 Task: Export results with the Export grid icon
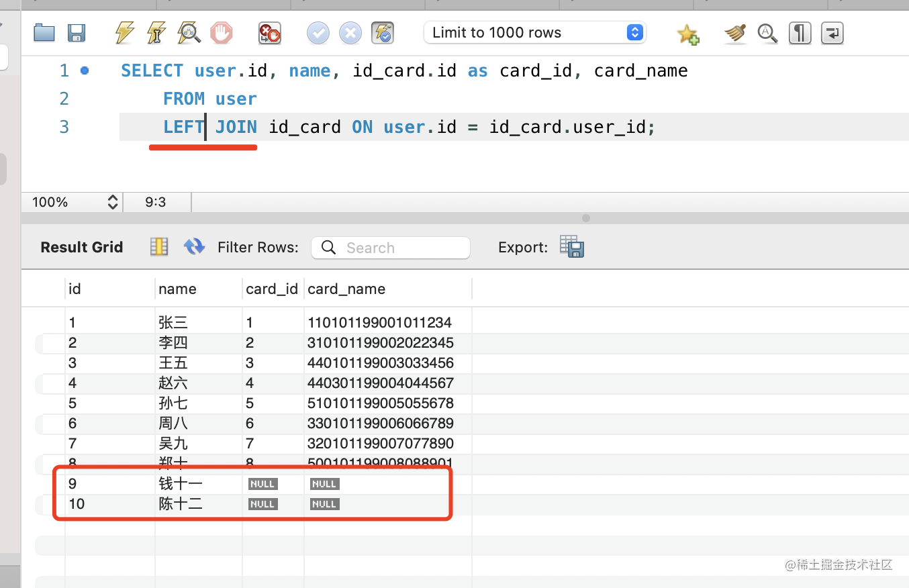[572, 247]
